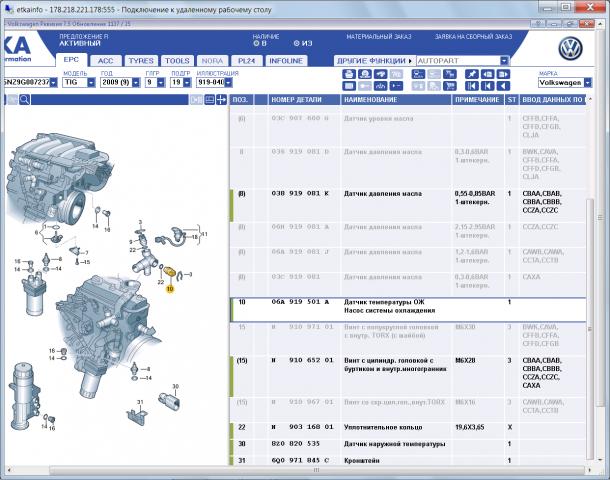Click the Volkswagen logo
Screen dimensions: 610x480
click(x=570, y=49)
